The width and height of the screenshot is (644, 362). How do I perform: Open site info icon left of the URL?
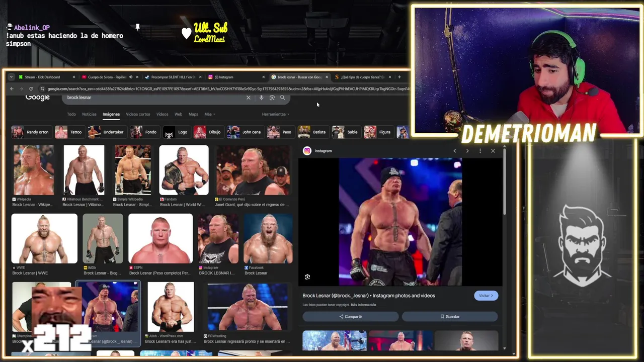[x=42, y=89]
